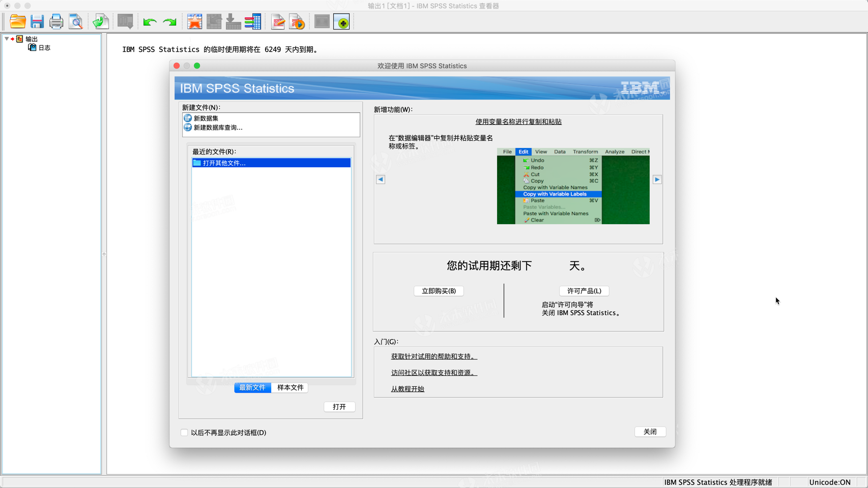Print the output with the printer icon
The image size is (868, 488).
(56, 22)
